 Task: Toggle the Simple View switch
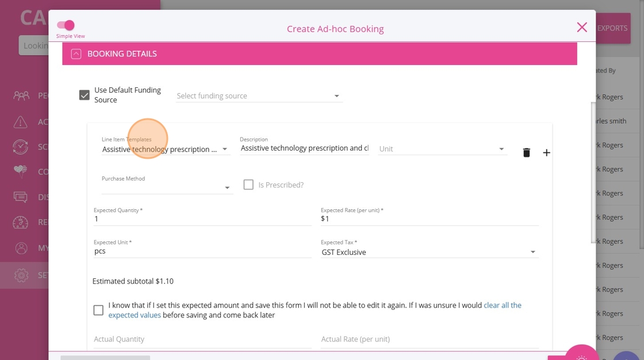coord(66,25)
